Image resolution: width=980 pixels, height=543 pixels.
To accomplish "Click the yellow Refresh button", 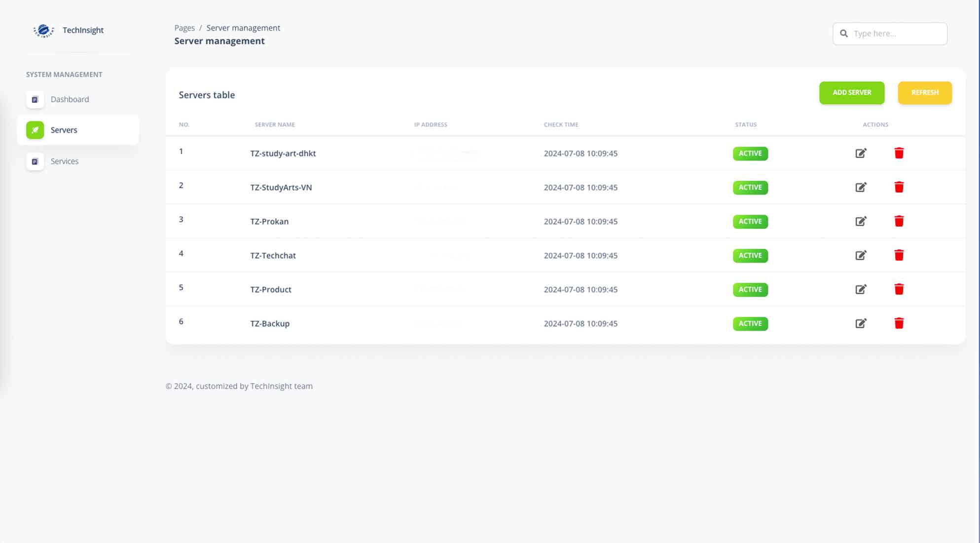I will [x=925, y=93].
